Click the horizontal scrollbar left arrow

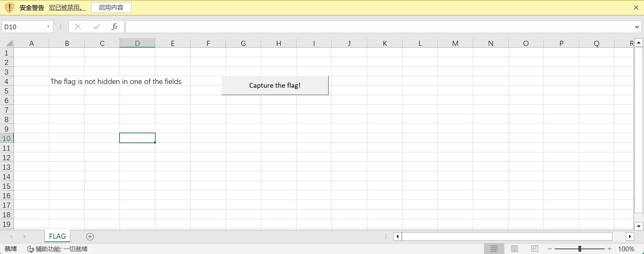coord(397,236)
